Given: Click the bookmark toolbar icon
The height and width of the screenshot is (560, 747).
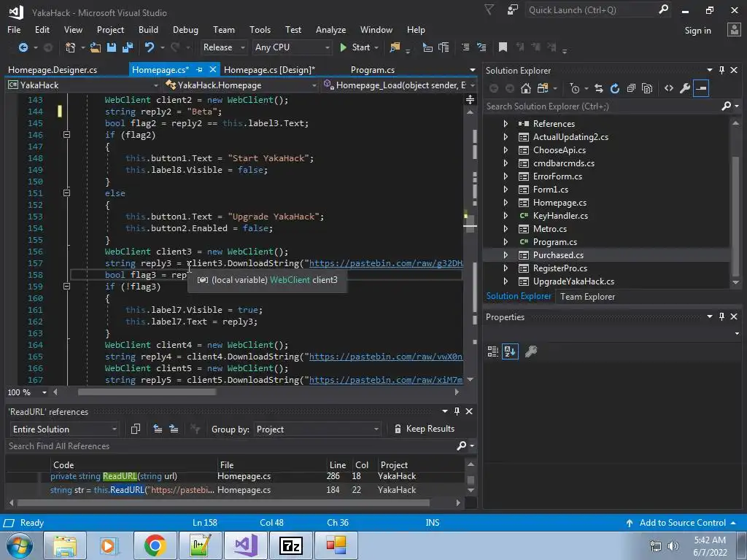Looking at the screenshot, I should point(503,47).
